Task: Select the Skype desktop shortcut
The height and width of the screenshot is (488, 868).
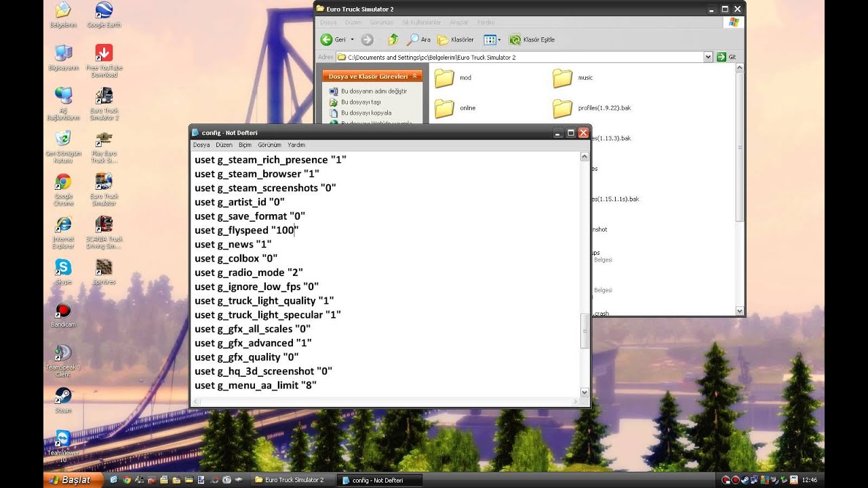Action: (63, 272)
